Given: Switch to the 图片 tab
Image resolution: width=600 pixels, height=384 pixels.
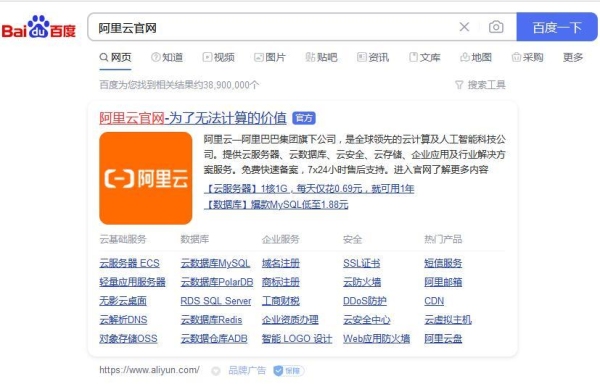Looking at the screenshot, I should click(270, 57).
